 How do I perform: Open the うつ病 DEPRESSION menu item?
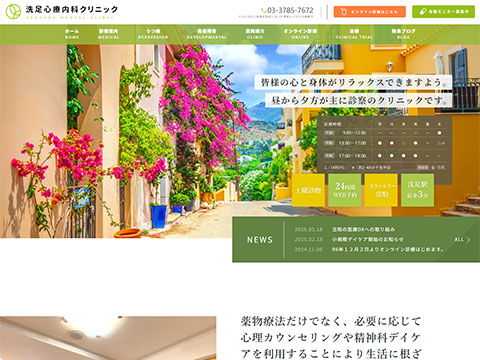(153, 34)
